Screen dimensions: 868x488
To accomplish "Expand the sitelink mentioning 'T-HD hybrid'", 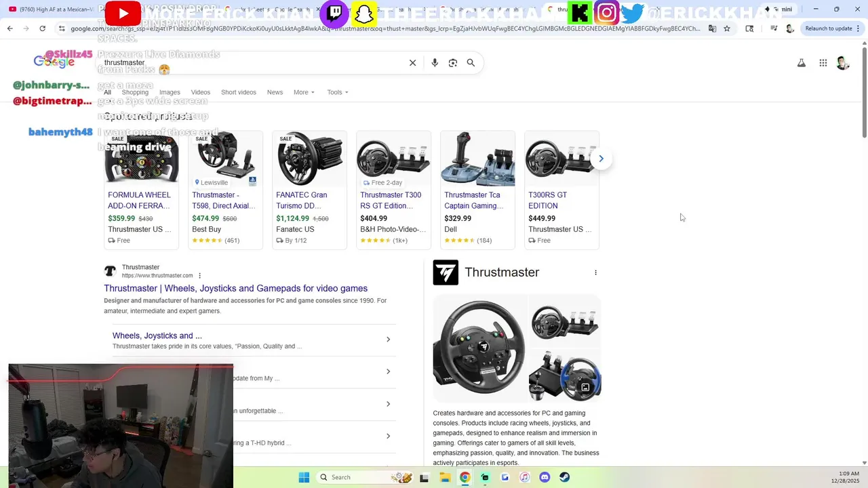I will (x=388, y=436).
